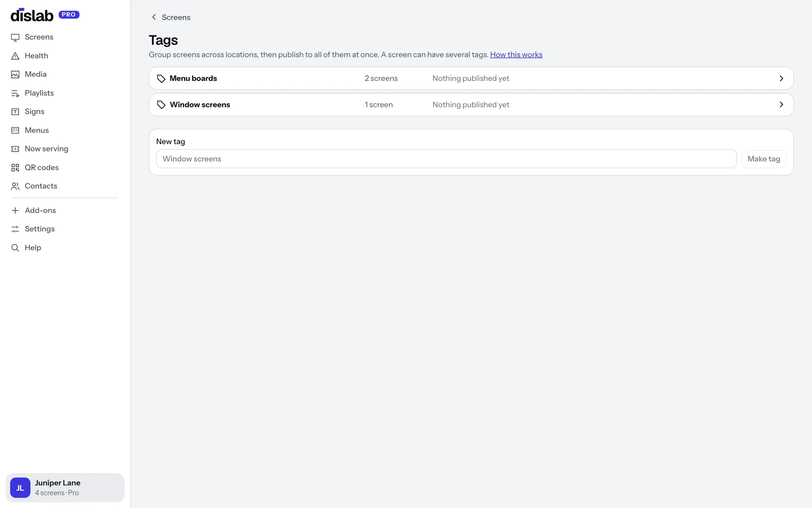Image resolution: width=812 pixels, height=508 pixels.
Task: Click the Tags page heading
Action: (164, 40)
